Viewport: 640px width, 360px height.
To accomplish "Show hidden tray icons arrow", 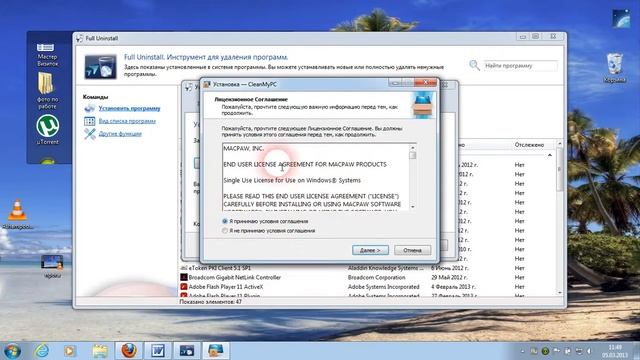I will [522, 351].
